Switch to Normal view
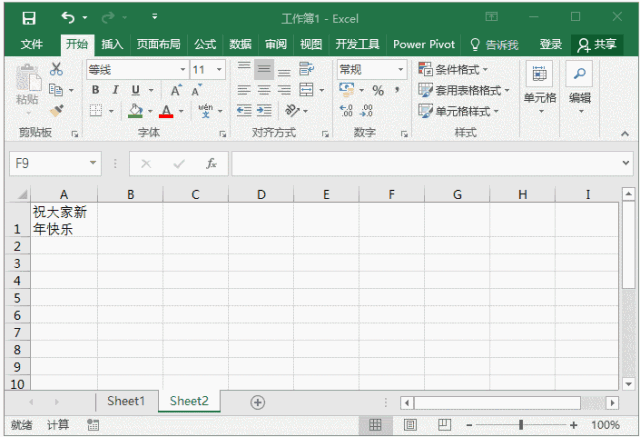 click(375, 425)
